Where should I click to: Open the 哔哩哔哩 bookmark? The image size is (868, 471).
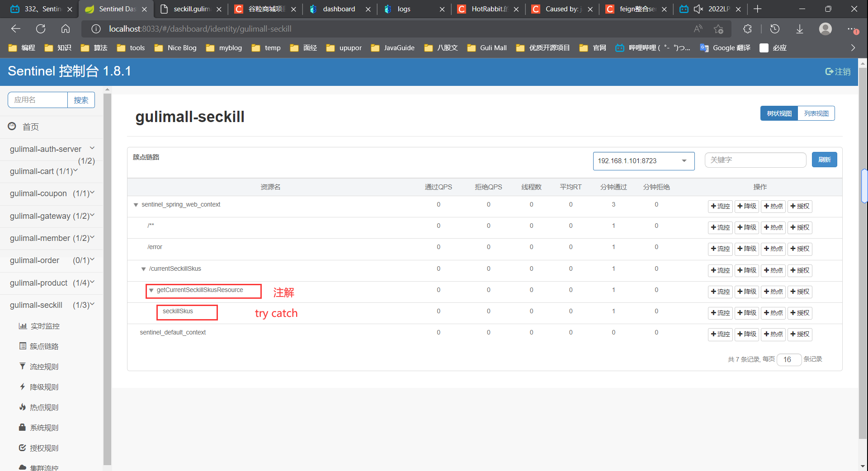coord(653,48)
